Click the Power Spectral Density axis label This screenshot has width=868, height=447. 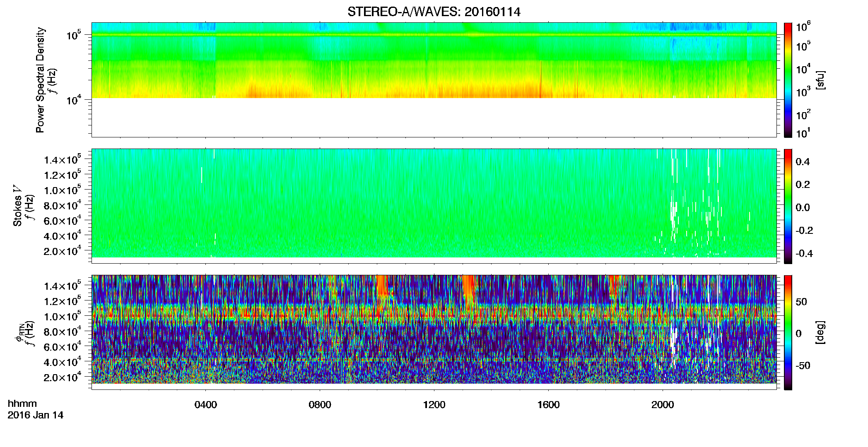40,80
